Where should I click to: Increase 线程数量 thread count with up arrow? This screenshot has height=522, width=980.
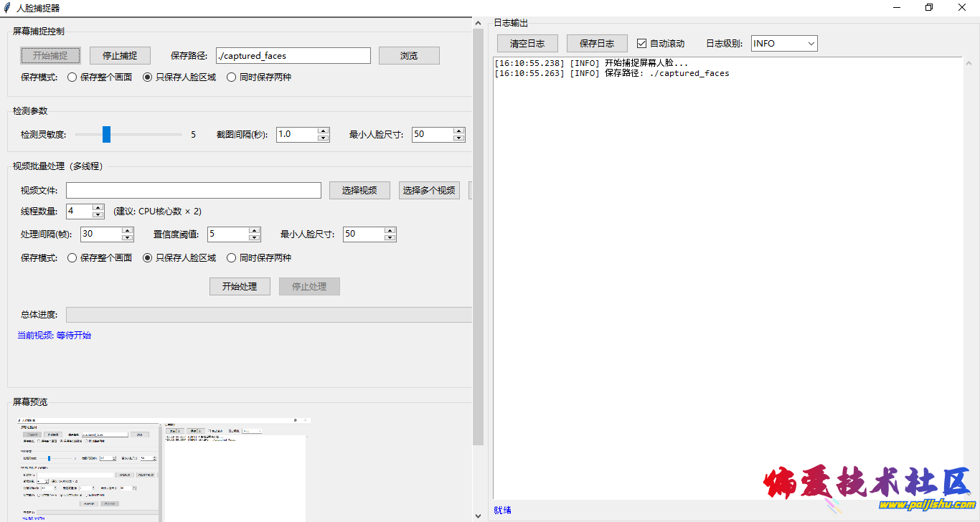pyautogui.click(x=98, y=208)
